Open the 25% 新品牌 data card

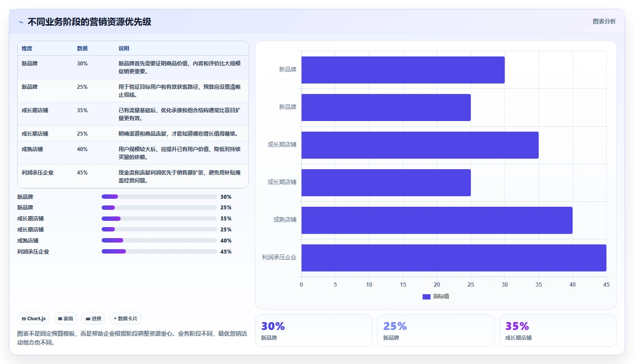point(436,330)
